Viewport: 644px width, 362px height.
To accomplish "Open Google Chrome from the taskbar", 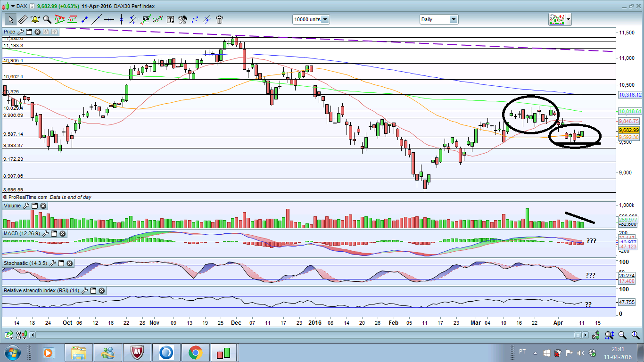I will [x=195, y=353].
